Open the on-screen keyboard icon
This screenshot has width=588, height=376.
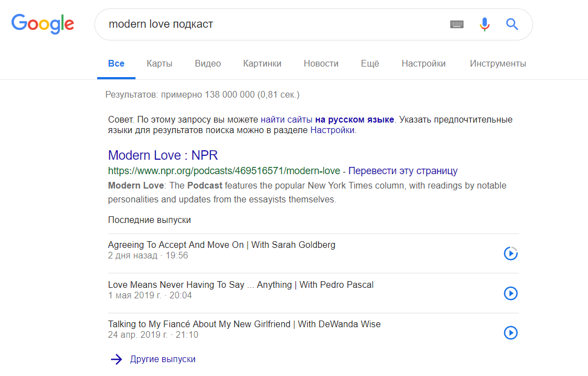click(457, 24)
